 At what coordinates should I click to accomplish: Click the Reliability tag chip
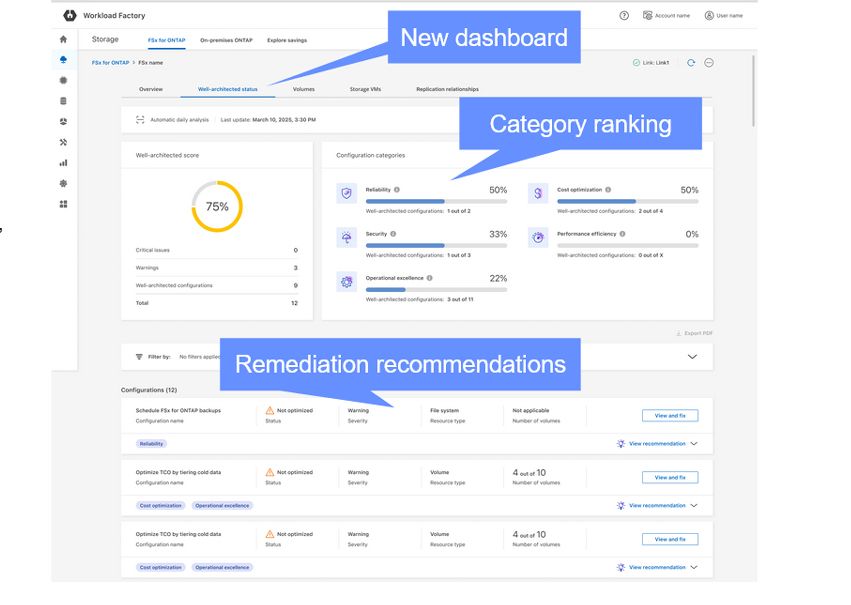click(151, 444)
